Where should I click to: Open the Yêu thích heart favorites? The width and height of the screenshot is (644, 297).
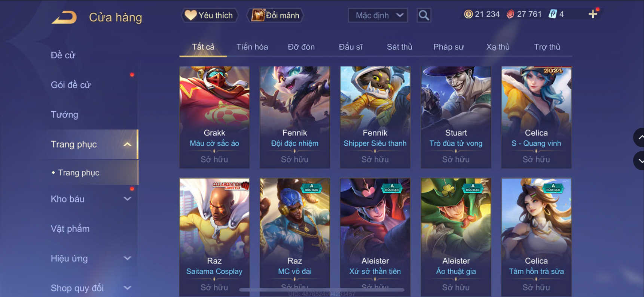(x=209, y=15)
